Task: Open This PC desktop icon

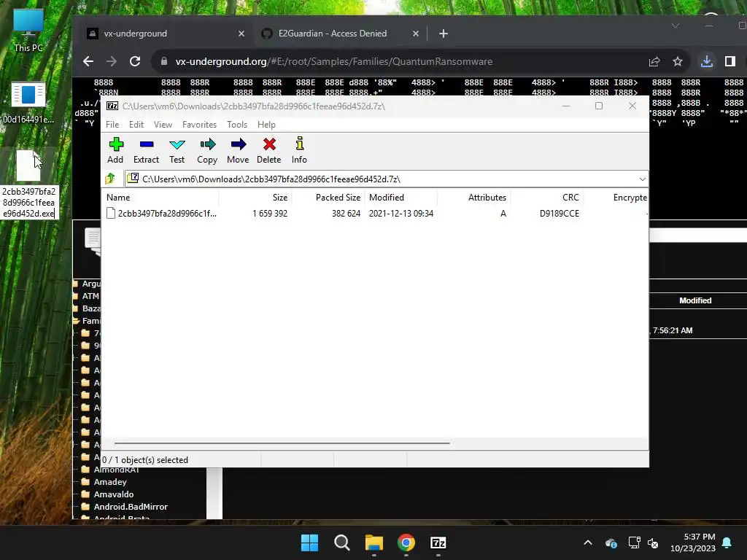Action: tap(28, 31)
